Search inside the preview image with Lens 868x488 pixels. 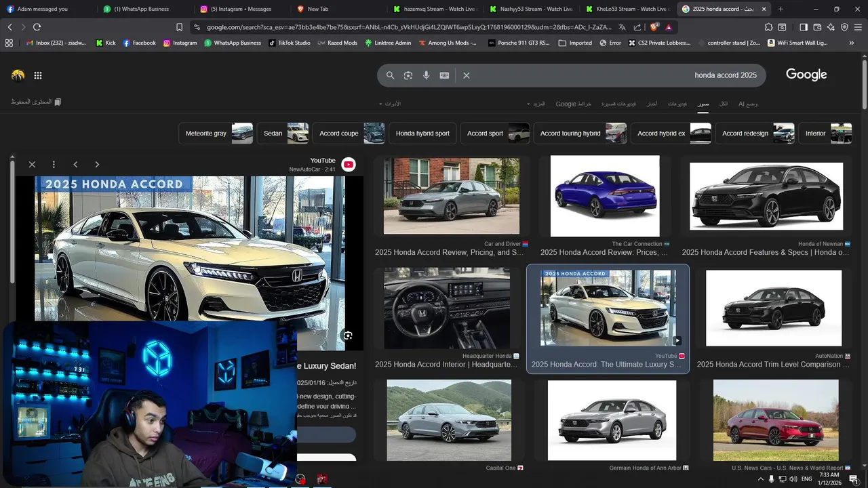348,335
